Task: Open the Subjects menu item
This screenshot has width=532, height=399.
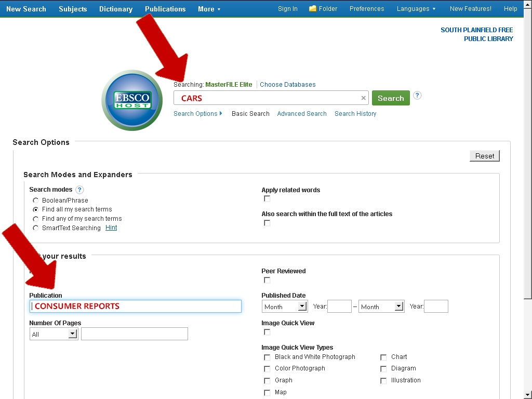Action: 73,9
